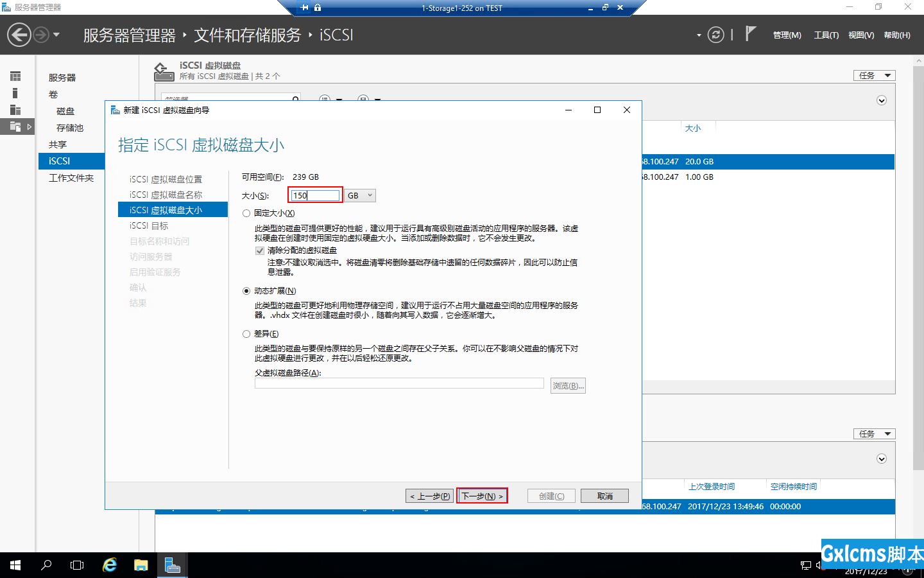Screen dimensions: 924x578
Task: Sort by 空闲持续时间 column header
Action: click(x=794, y=487)
